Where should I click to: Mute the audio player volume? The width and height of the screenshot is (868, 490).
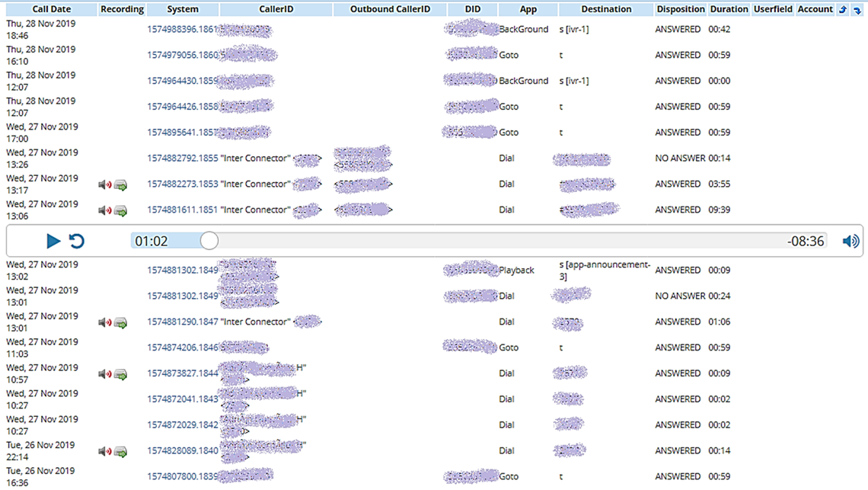tap(850, 241)
